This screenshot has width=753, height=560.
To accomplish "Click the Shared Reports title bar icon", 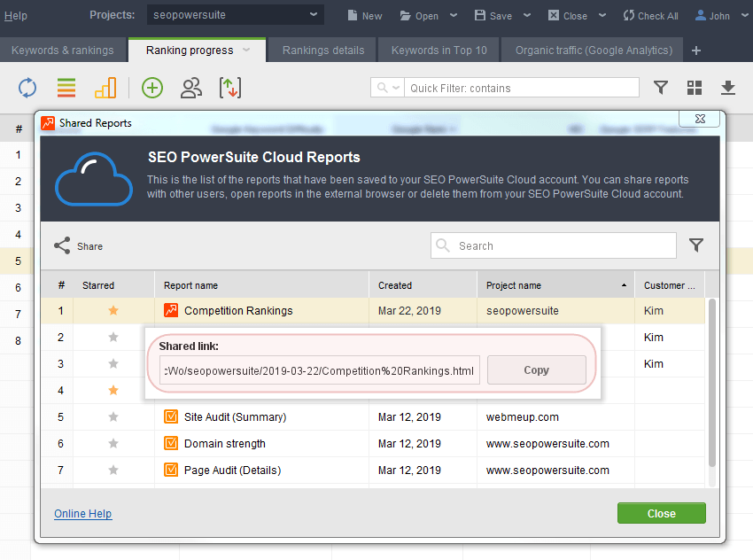I will click(x=48, y=123).
